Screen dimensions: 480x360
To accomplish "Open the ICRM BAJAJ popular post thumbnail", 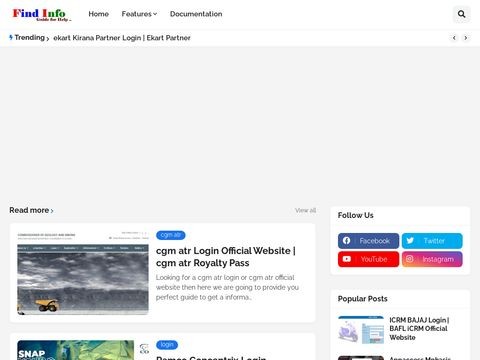I will [x=361, y=330].
